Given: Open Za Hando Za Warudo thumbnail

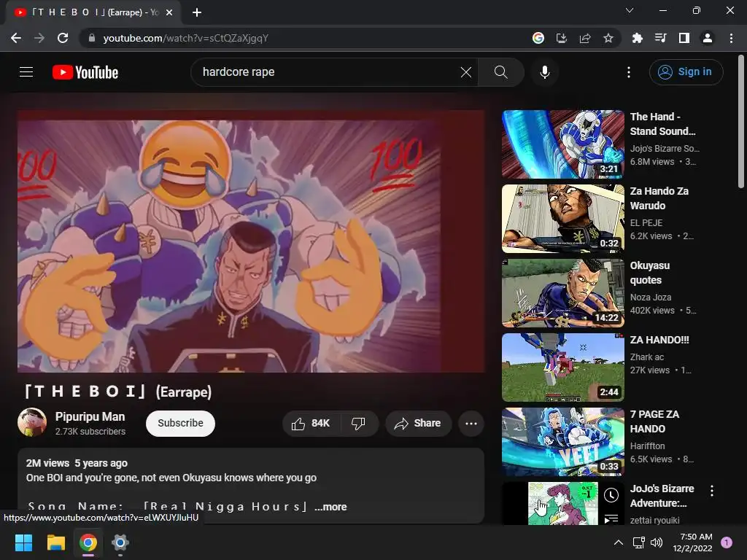Looking at the screenshot, I should 562,219.
